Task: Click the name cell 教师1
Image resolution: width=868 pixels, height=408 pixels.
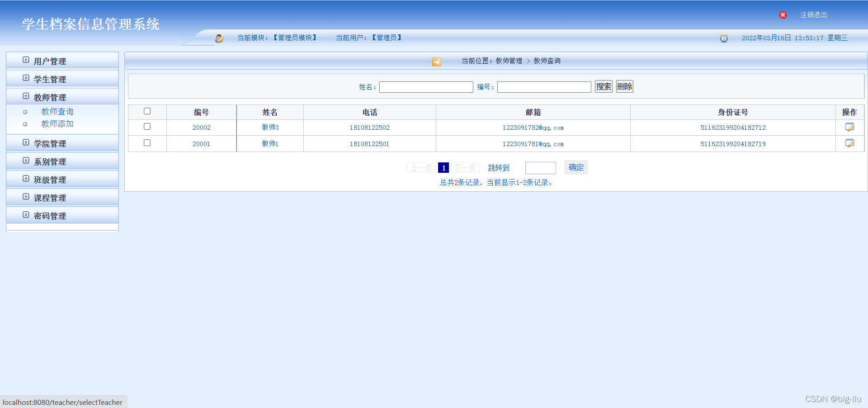Action: tap(270, 144)
